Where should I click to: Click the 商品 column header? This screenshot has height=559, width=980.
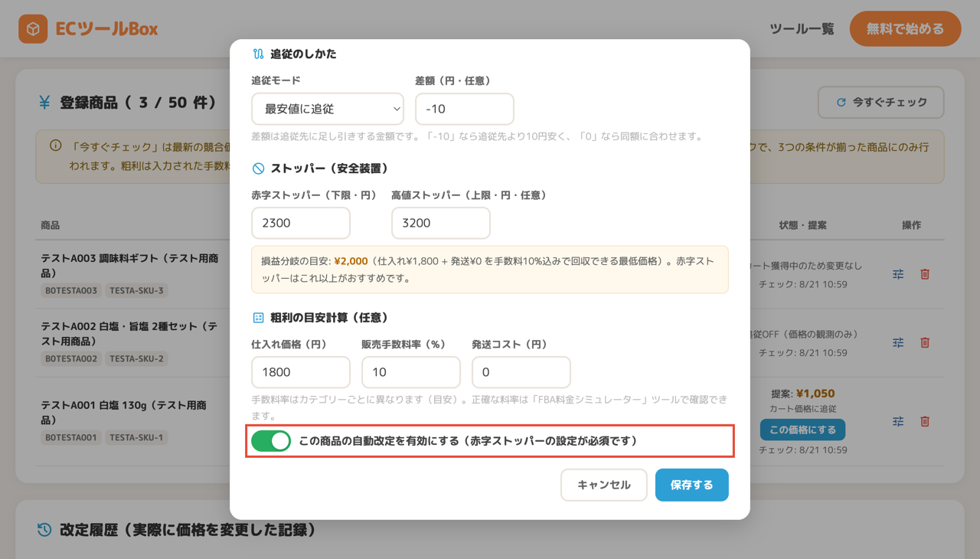(x=51, y=225)
